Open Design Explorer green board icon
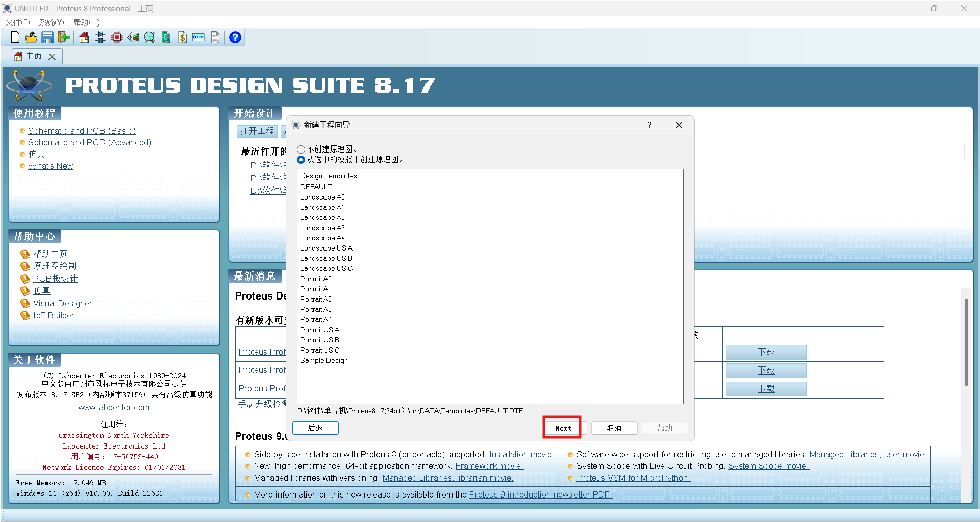The width and height of the screenshot is (980, 522). tap(166, 37)
